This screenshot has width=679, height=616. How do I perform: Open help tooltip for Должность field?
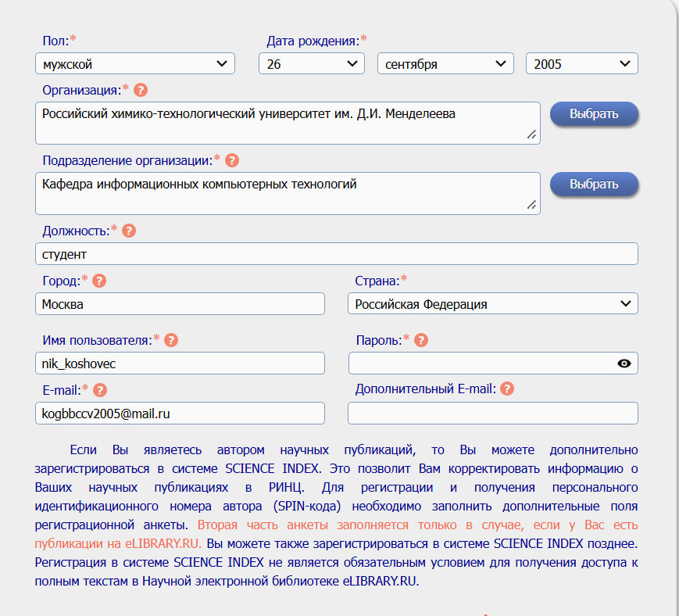click(x=129, y=231)
